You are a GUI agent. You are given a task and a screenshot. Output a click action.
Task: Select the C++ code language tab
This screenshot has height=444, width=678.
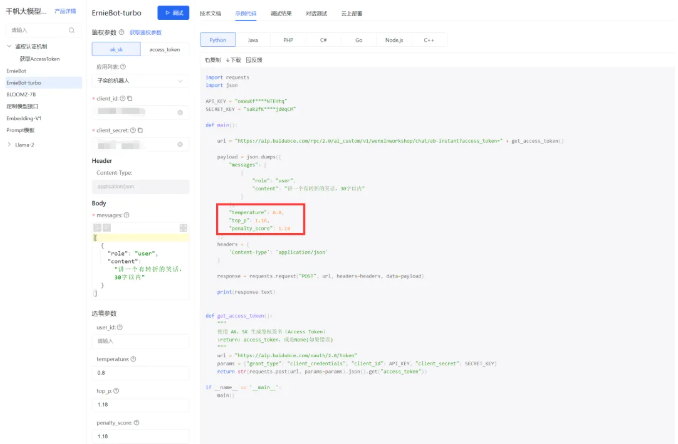point(429,40)
